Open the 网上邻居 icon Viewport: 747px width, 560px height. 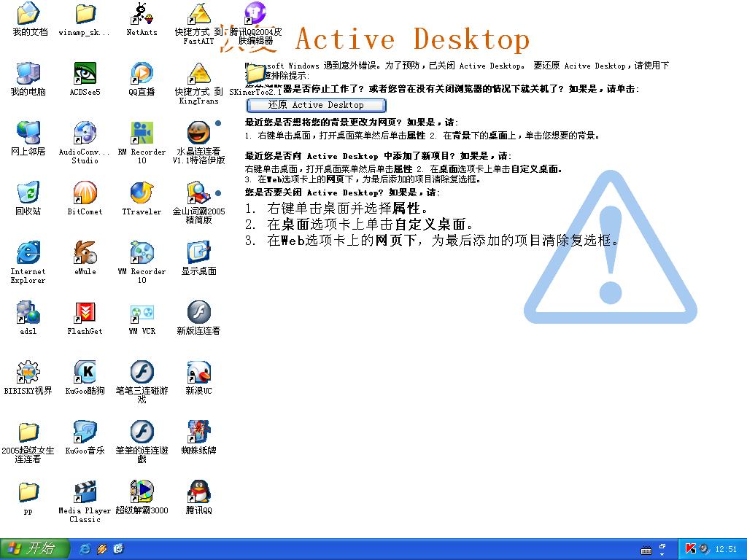28,133
